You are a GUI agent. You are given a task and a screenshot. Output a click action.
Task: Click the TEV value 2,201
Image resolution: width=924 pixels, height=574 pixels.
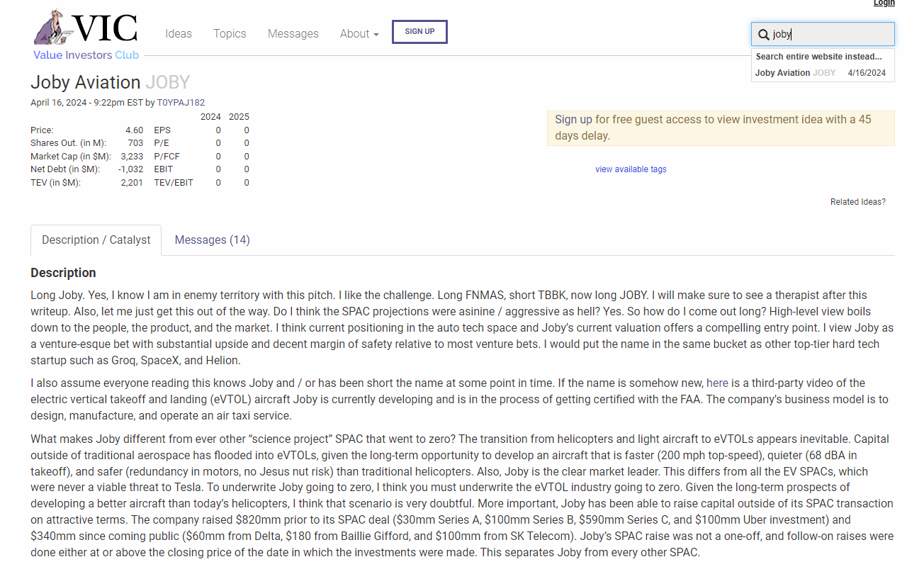(x=132, y=183)
